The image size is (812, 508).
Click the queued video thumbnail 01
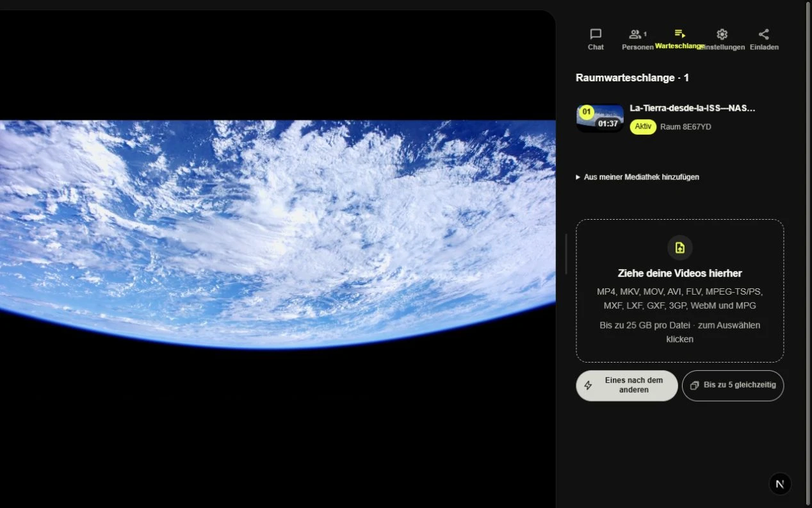point(600,119)
